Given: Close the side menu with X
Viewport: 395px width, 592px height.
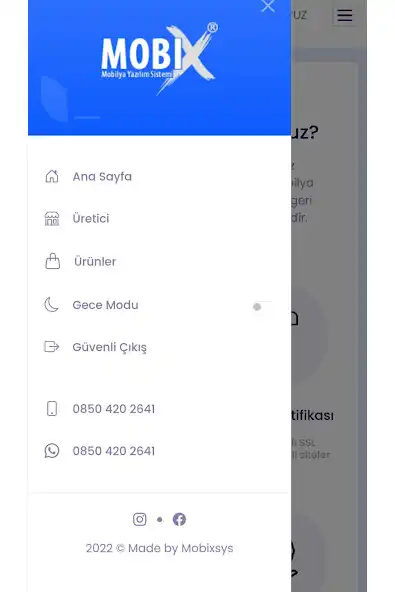Looking at the screenshot, I should pos(268,6).
